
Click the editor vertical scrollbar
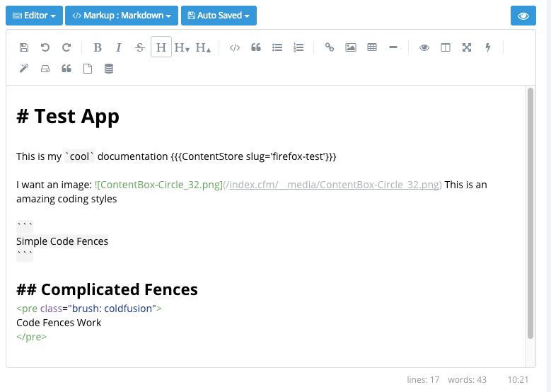coord(530,212)
